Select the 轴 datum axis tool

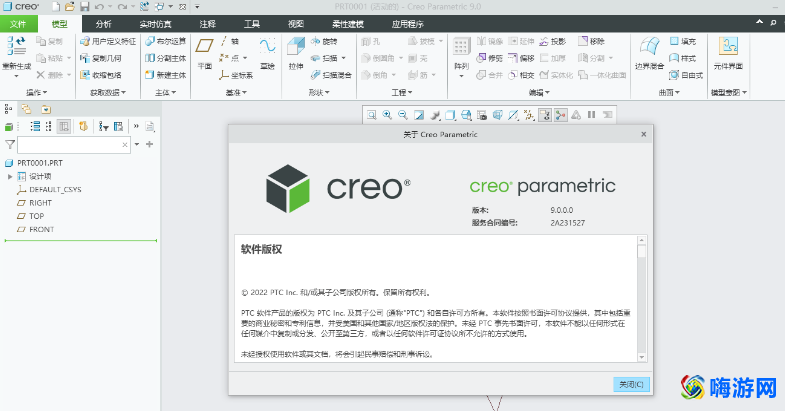(x=230, y=42)
